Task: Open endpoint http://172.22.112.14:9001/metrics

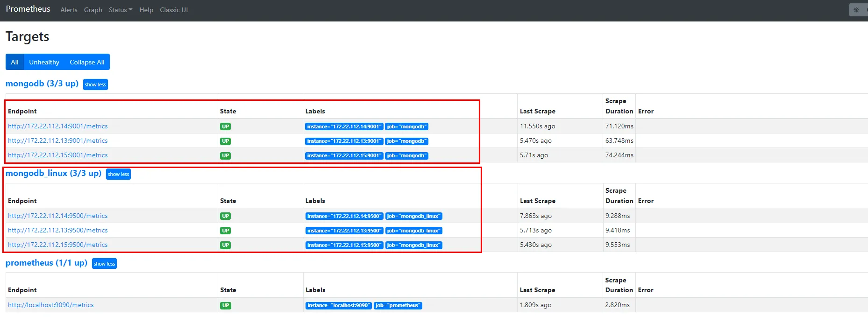Action: click(58, 126)
